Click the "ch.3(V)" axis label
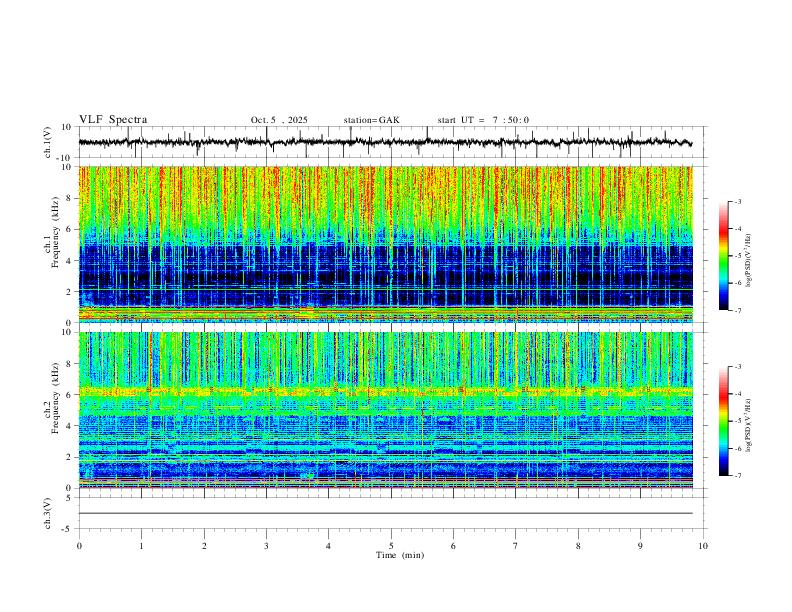792x612 pixels. pyautogui.click(x=48, y=513)
